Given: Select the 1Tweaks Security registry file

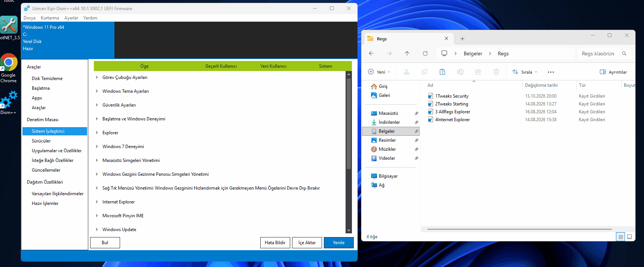Looking at the screenshot, I should (452, 96).
